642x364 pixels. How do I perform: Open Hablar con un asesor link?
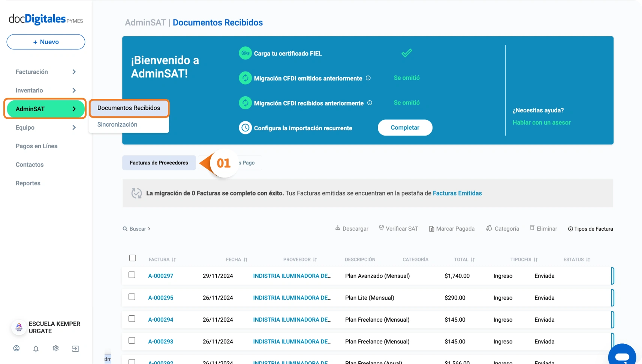click(542, 122)
